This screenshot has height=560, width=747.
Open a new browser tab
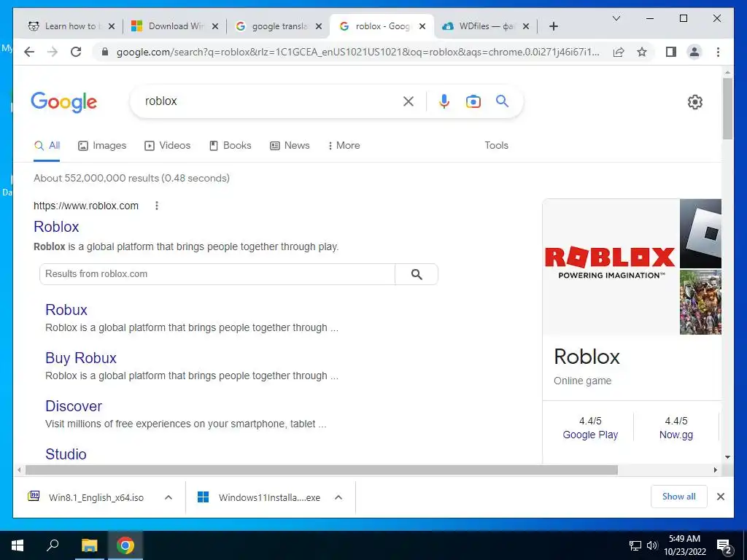click(x=553, y=26)
